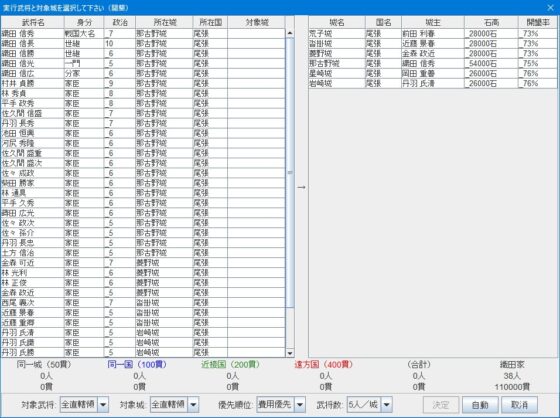Select officer 河尻 秀隆 row
The height and width of the screenshot is (418, 560).
tap(143, 143)
